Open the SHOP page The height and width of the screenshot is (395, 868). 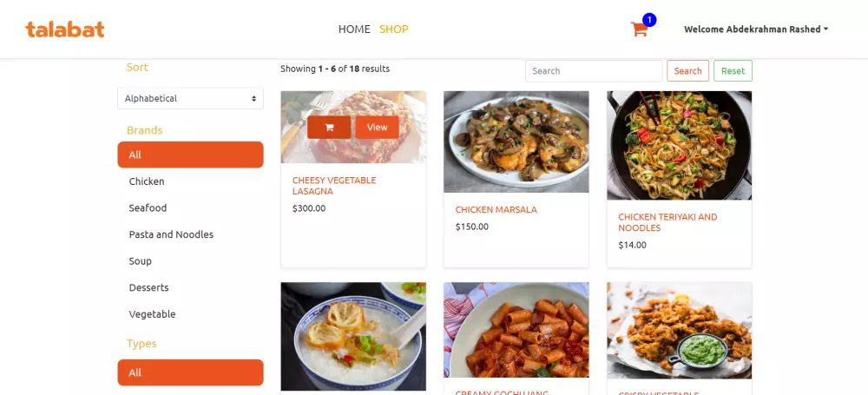pos(393,29)
